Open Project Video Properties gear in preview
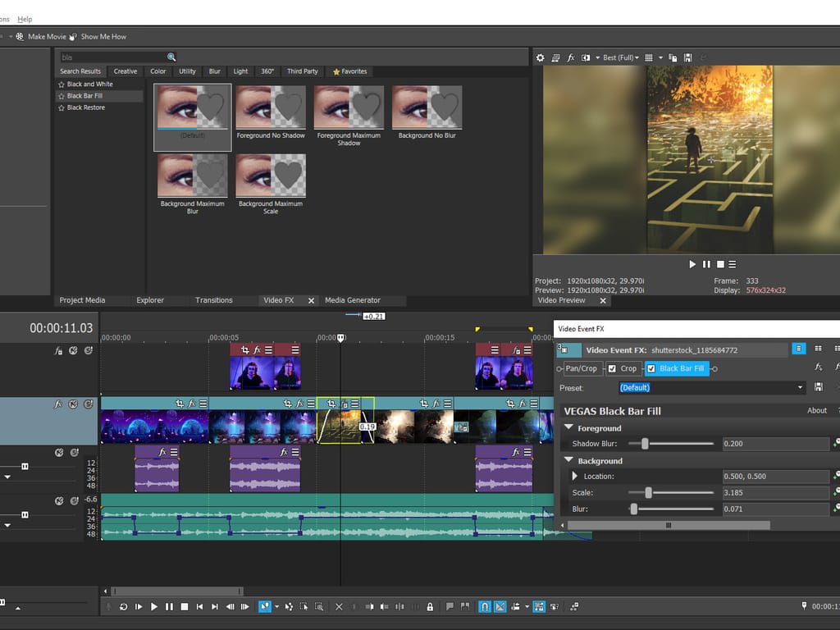Image resolution: width=840 pixels, height=630 pixels. coord(540,58)
